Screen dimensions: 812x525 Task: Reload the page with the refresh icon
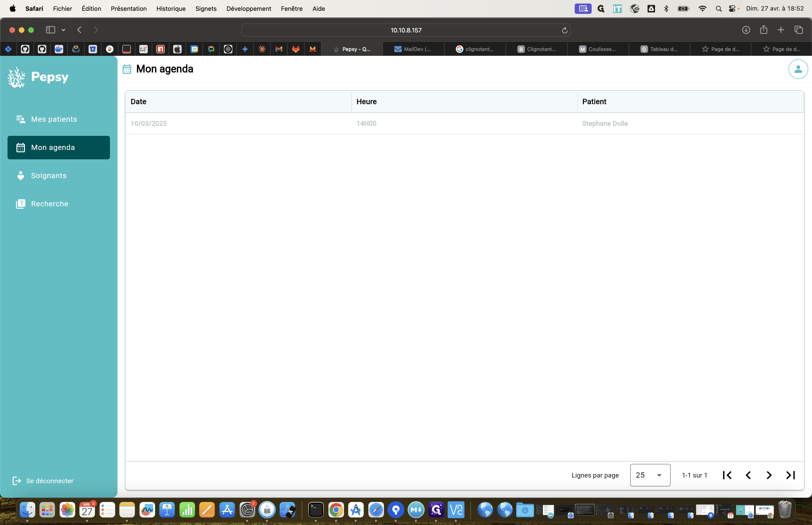click(x=564, y=30)
